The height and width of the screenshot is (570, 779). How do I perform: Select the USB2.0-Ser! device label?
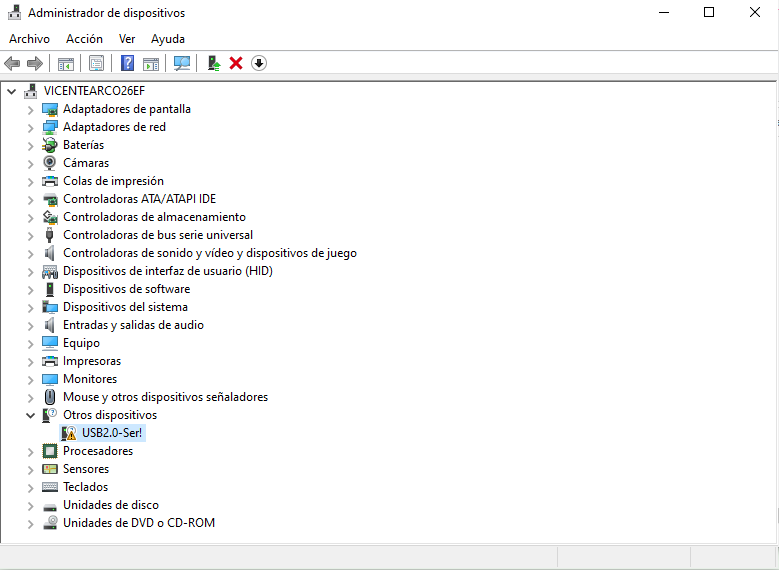[x=112, y=433]
